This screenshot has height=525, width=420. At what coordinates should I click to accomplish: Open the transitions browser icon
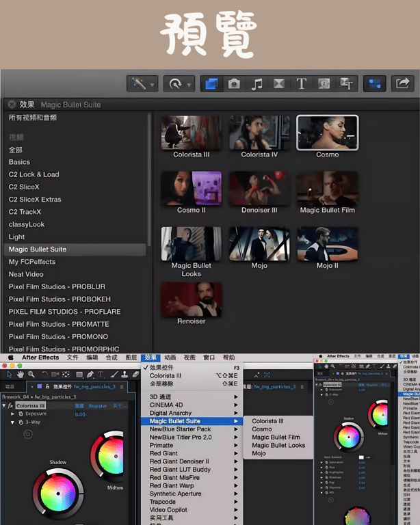(x=278, y=83)
